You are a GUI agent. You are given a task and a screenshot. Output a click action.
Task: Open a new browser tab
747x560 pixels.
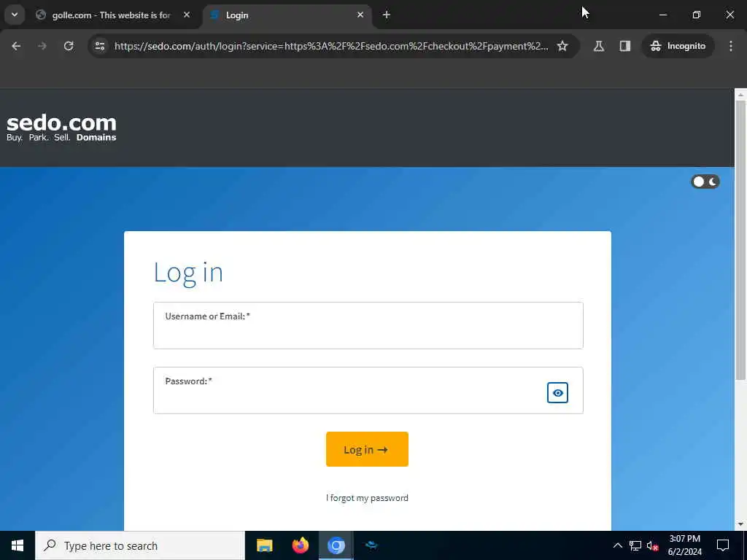point(387,15)
